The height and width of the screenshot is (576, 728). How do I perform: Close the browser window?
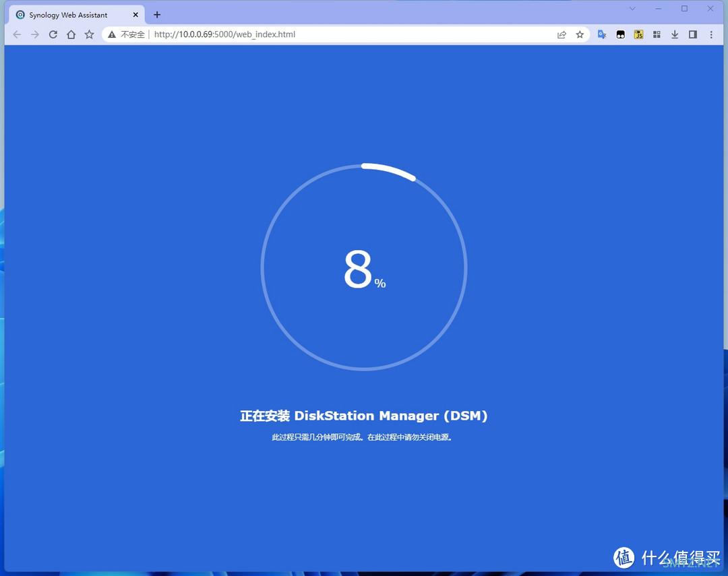point(710,8)
